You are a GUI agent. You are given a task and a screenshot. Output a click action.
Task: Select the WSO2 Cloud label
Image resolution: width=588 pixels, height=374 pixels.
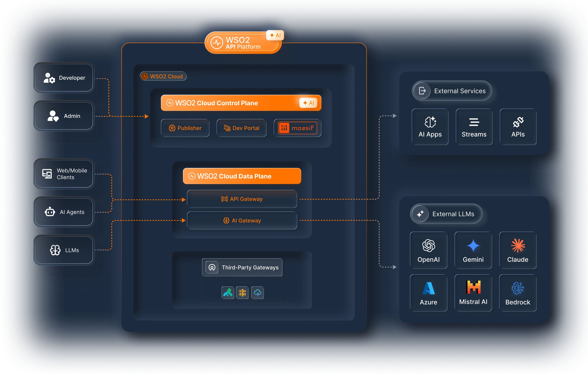pyautogui.click(x=163, y=76)
